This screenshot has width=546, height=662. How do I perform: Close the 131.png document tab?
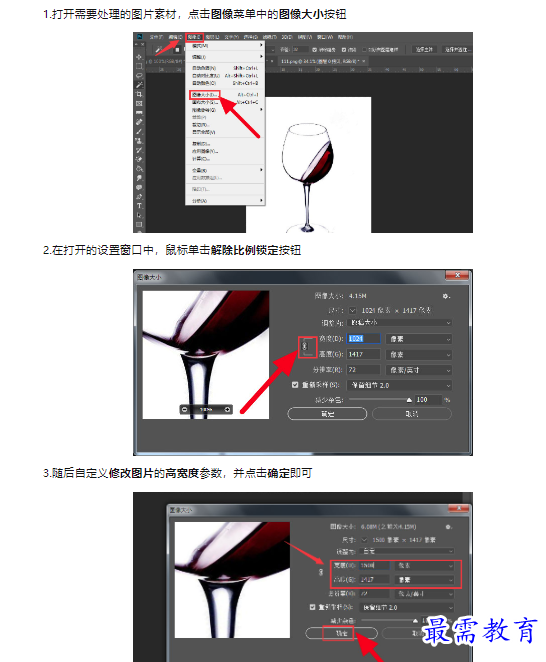tap(364, 61)
